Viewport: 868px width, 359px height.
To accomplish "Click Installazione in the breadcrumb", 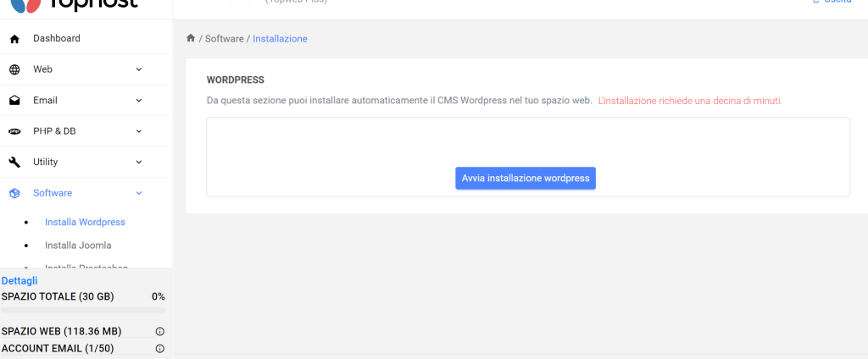I will [280, 39].
